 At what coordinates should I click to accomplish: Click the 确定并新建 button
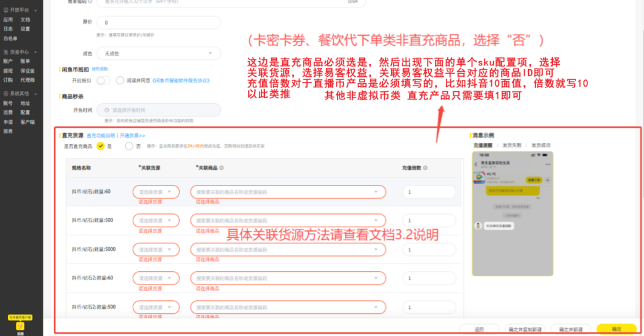point(571,330)
